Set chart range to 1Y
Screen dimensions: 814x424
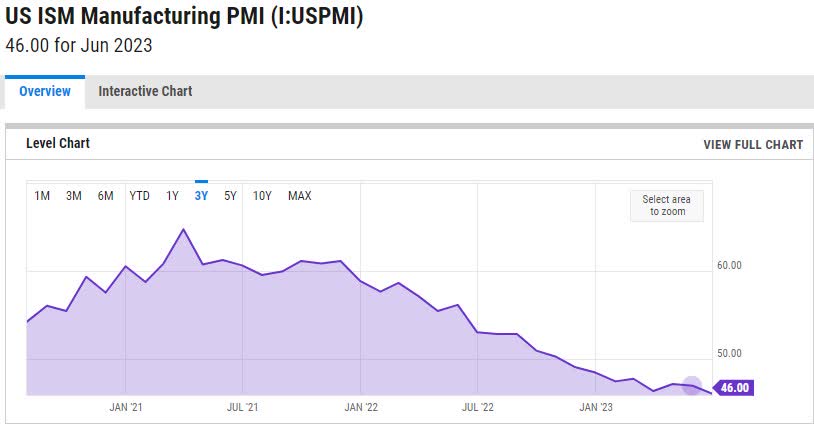tap(172, 196)
